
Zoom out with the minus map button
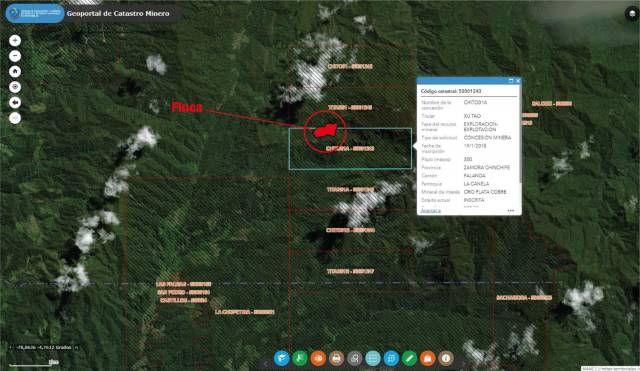(x=15, y=56)
